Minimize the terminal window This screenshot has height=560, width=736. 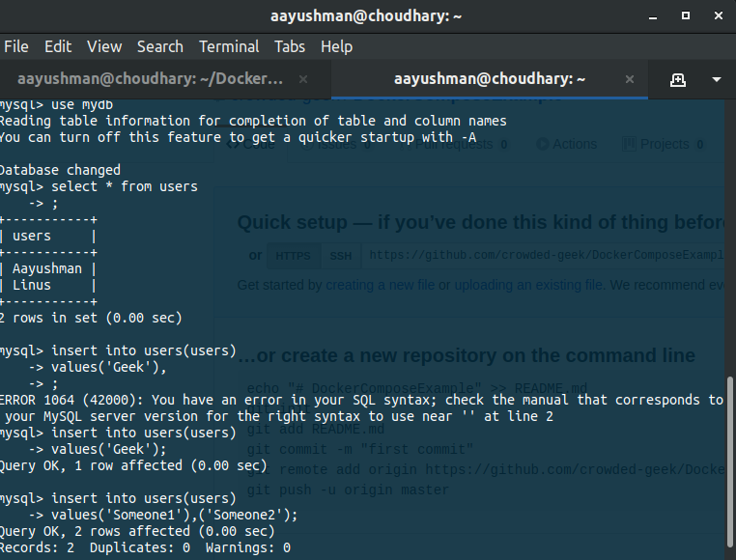[x=652, y=16]
